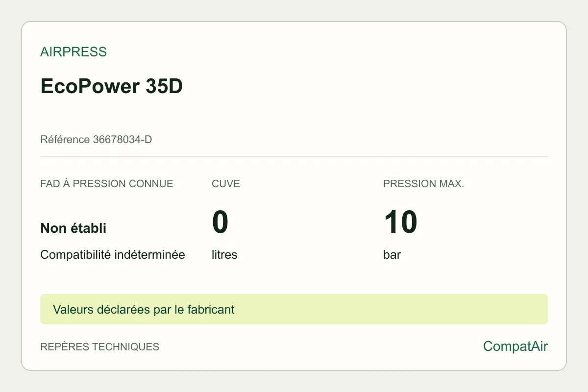Select the EcoPower 35D product title

pyautogui.click(x=111, y=86)
